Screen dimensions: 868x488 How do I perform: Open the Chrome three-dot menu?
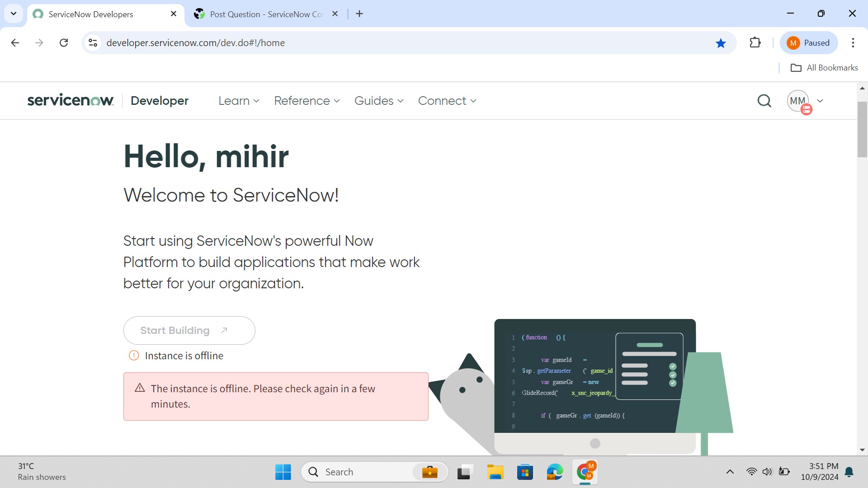point(853,43)
